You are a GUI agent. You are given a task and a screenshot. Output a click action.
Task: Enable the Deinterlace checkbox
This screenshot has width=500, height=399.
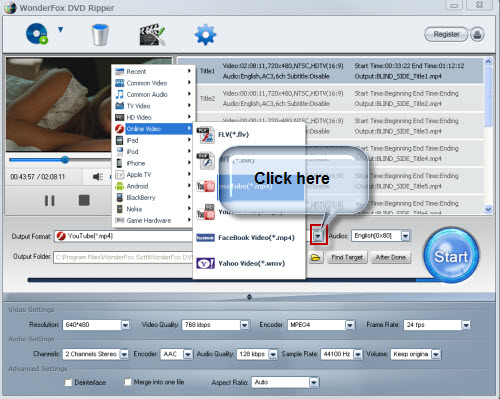coord(68,382)
